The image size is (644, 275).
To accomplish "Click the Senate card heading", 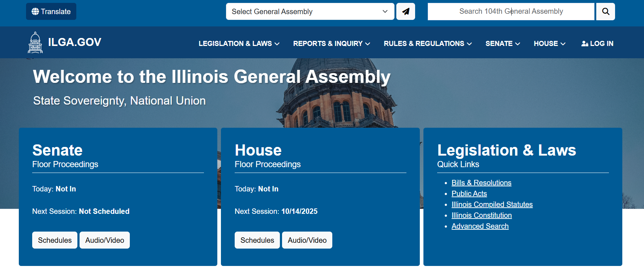I will tap(57, 150).
